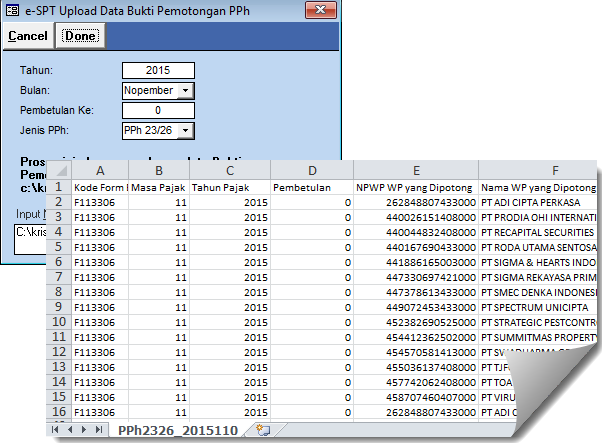Click the Pembetulan Ke input field

pos(158,110)
